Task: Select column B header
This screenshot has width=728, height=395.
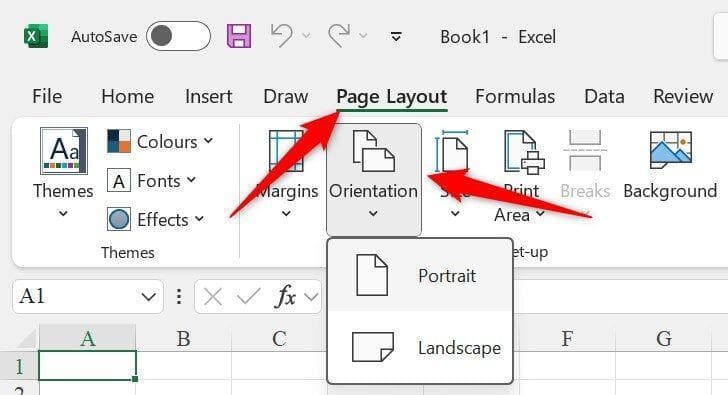Action: [x=184, y=339]
